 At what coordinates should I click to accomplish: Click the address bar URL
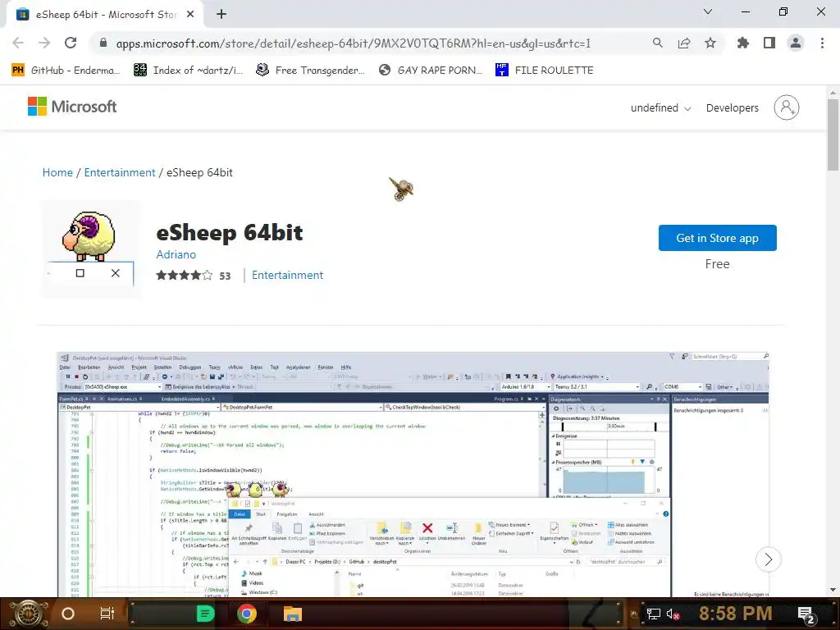click(353, 43)
